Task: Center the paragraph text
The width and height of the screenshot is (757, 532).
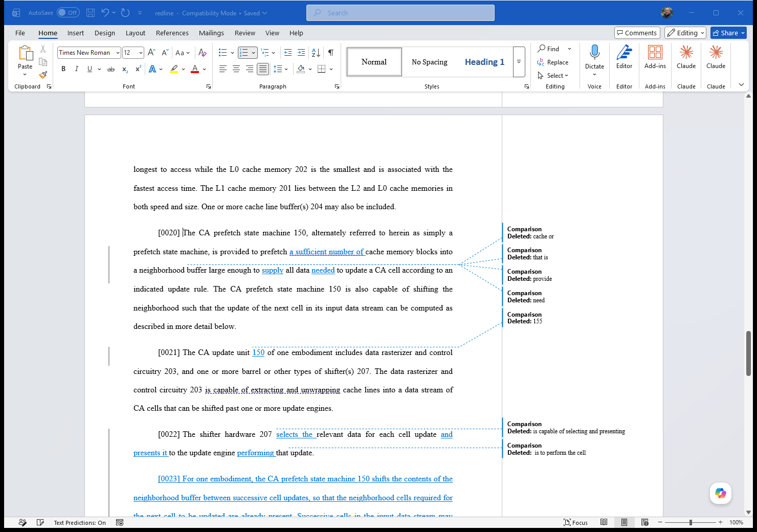Action: coord(236,69)
